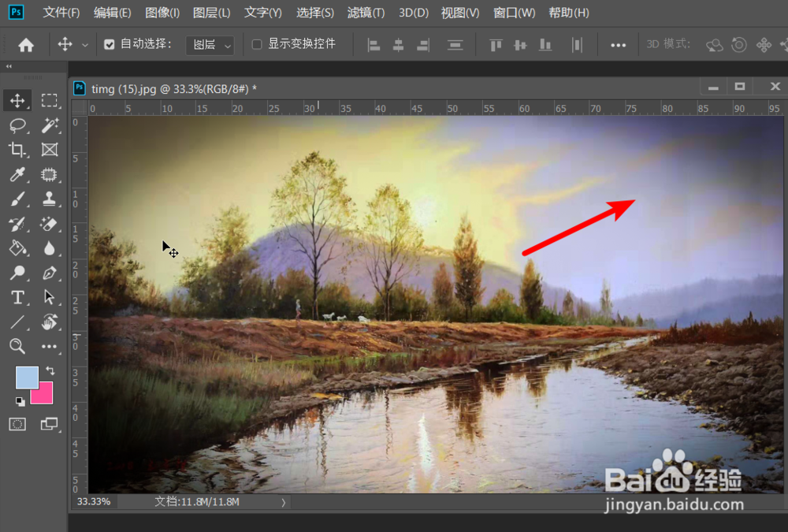
Task: Enable the 显示变换控件 checkbox
Action: (x=257, y=45)
